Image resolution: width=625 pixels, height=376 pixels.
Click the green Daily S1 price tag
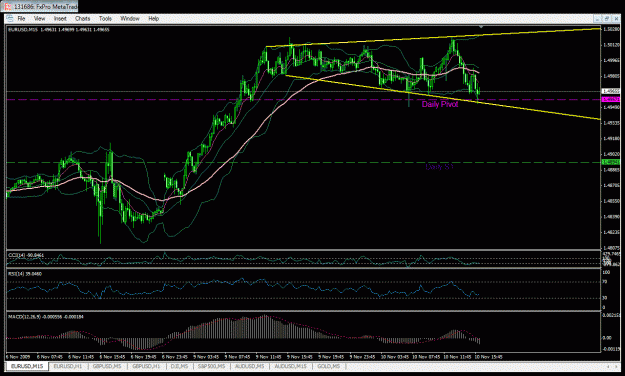click(x=611, y=162)
